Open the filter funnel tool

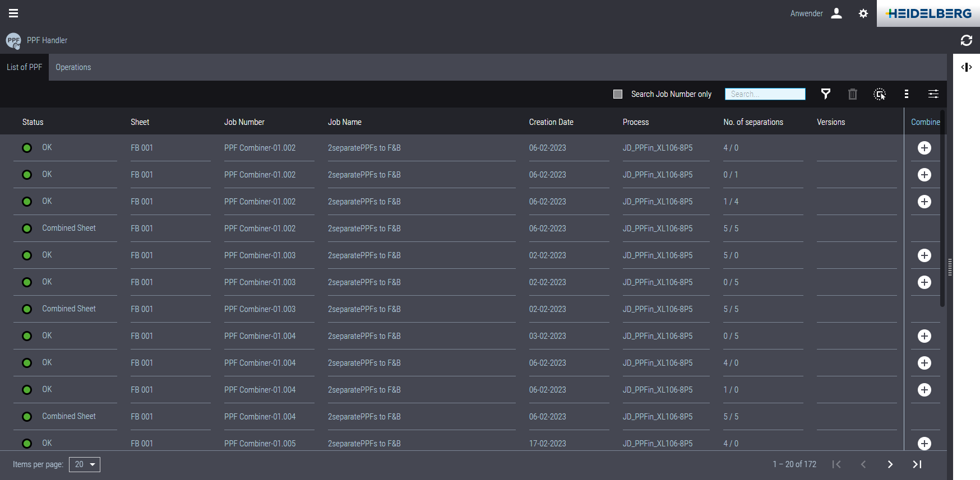tap(826, 94)
